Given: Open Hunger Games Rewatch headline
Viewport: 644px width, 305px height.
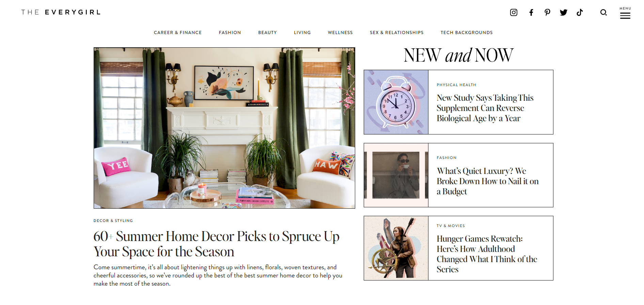Looking at the screenshot, I should pos(487,254).
